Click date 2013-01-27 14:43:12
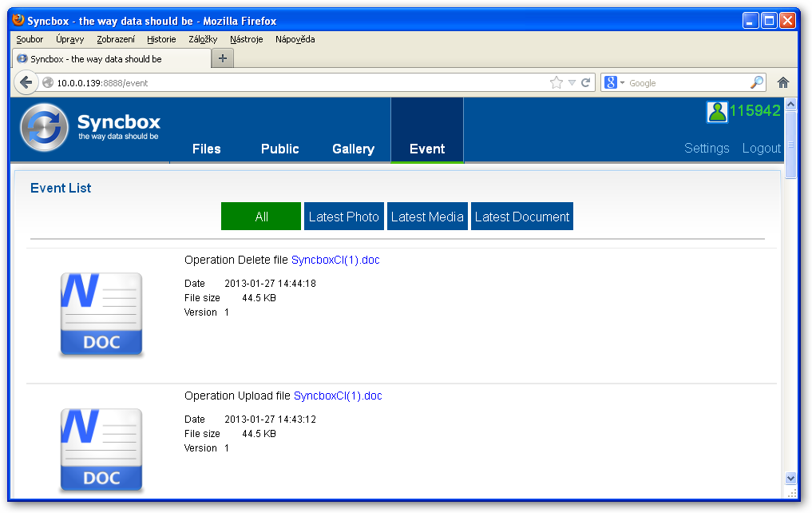The width and height of the screenshot is (812, 513). [x=271, y=420]
